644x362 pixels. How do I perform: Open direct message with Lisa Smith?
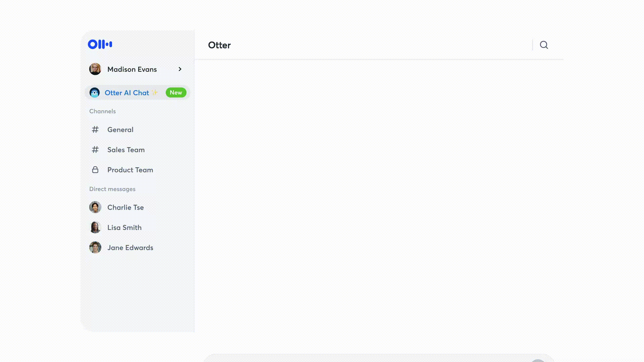tap(124, 227)
